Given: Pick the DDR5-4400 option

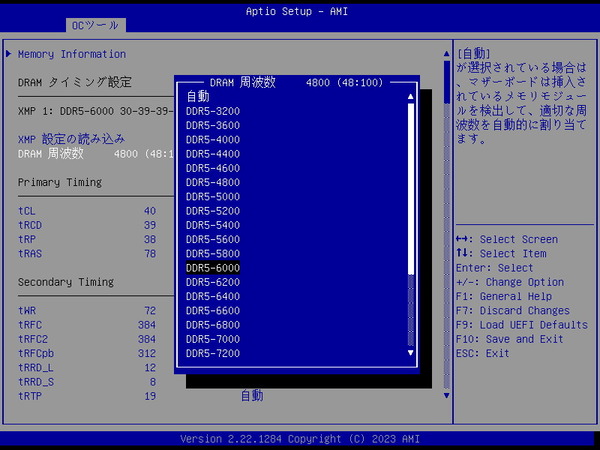Looking at the screenshot, I should [213, 154].
